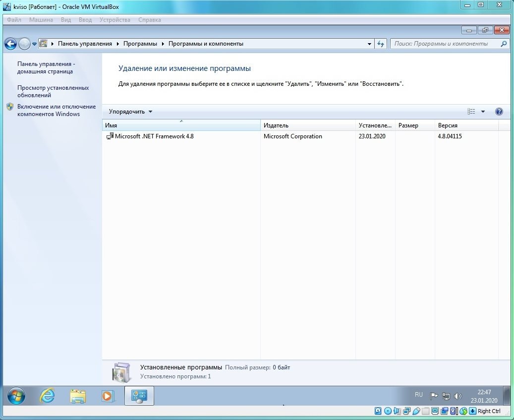Viewport: 514px width, 420px height.
Task: Open the VirtualBox Машина menu
Action: [x=41, y=20]
